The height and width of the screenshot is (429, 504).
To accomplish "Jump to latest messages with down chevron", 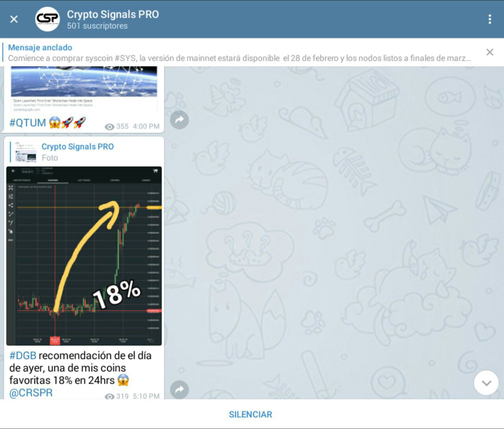I will pyautogui.click(x=486, y=383).
